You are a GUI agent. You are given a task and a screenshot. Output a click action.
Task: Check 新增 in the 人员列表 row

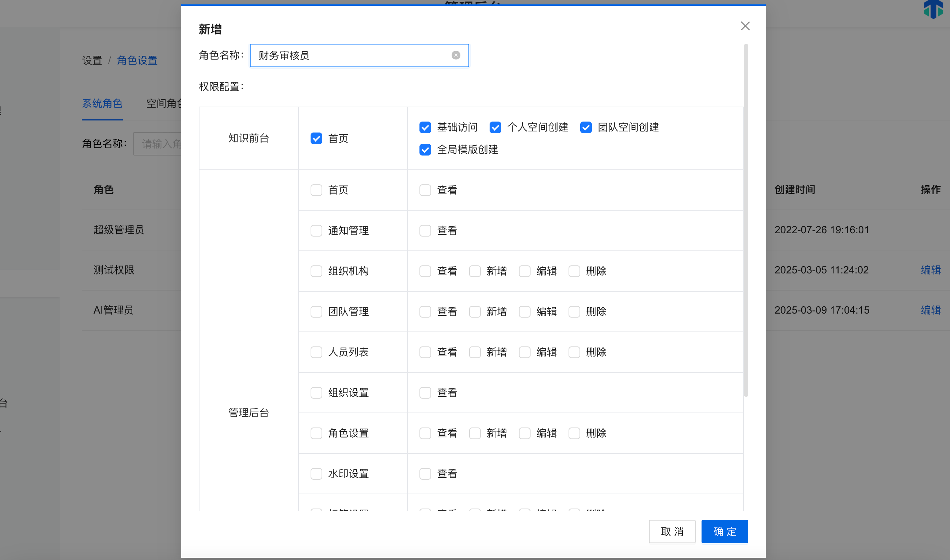coord(475,352)
